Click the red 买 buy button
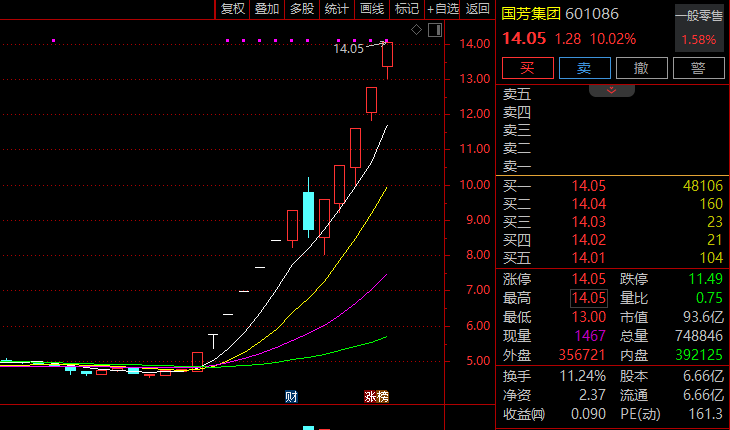This screenshot has width=730, height=430. [527, 68]
